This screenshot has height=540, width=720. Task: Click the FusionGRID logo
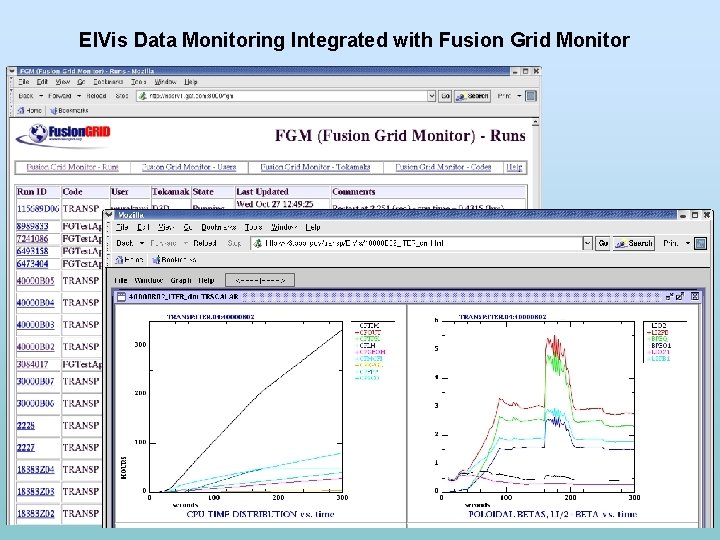[64, 135]
